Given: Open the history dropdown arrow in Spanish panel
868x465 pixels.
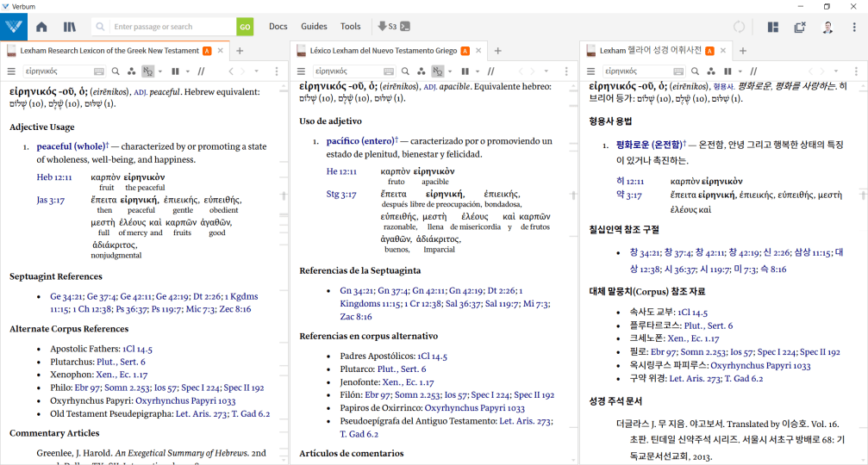Looking at the screenshot, I should [x=546, y=71].
